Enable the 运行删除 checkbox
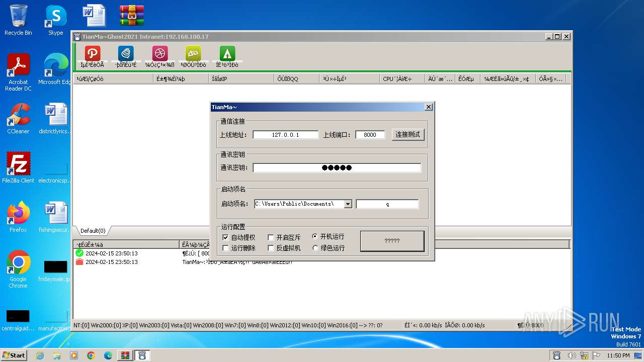This screenshot has height=362, width=644. tap(225, 248)
